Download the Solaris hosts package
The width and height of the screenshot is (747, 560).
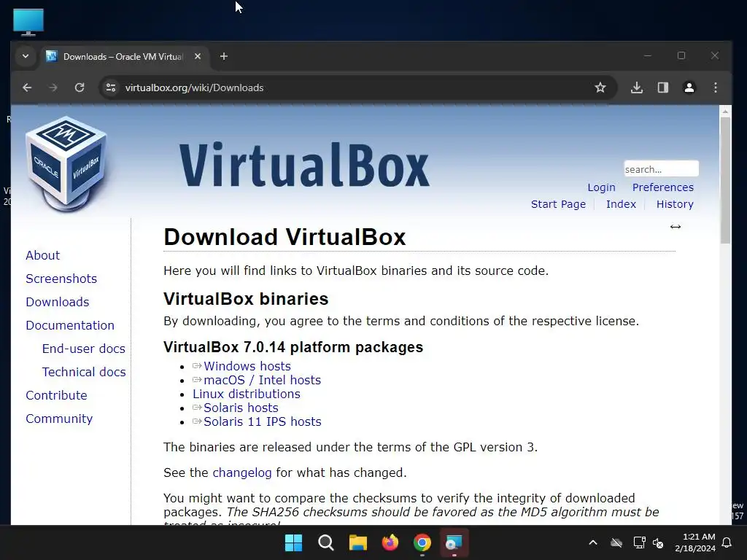point(241,408)
